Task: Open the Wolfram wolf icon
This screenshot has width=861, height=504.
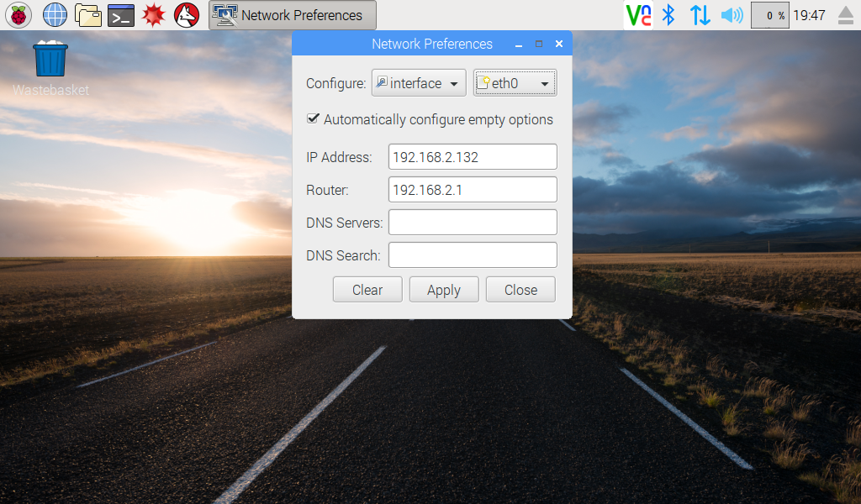Action: 187,15
